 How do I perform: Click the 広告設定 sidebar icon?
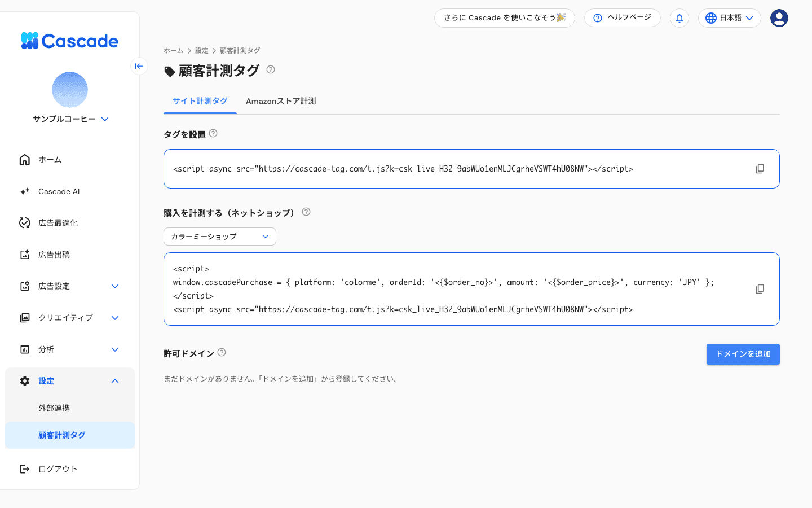(x=25, y=286)
